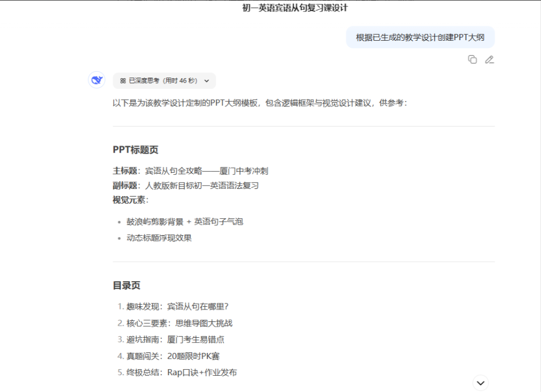Click list item 核心三要素：思维导图大挑战
The width and height of the screenshot is (541, 392).
click(179, 323)
